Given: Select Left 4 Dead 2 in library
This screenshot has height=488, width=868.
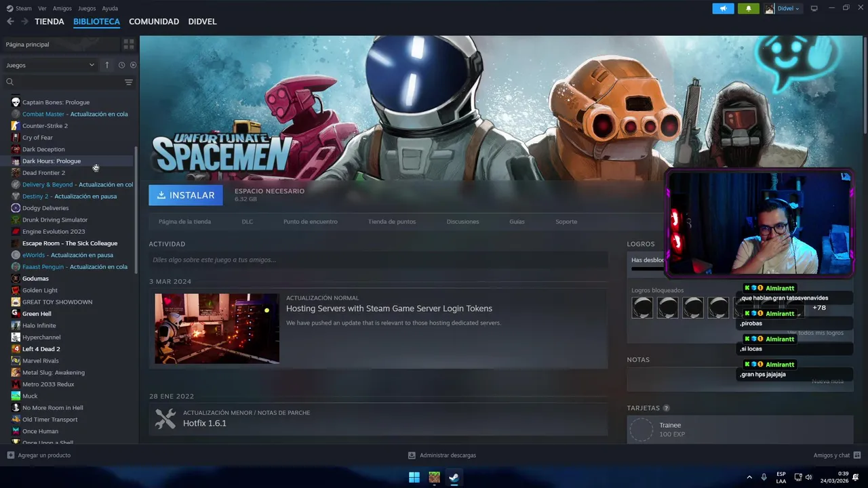Looking at the screenshot, I should pos(41,349).
